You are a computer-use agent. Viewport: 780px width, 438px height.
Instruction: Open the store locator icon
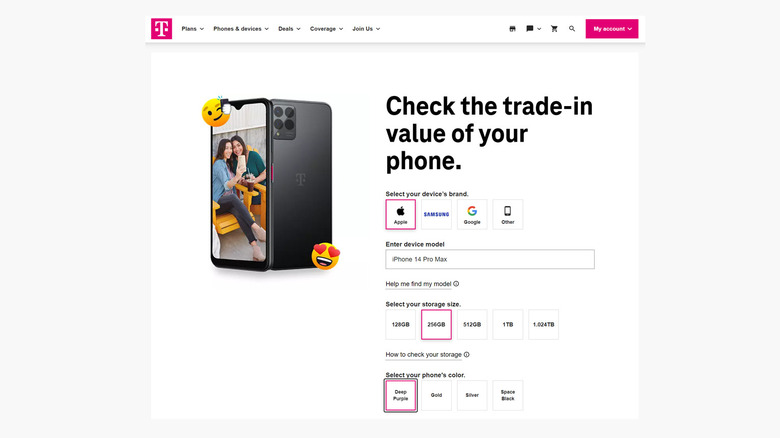point(513,29)
